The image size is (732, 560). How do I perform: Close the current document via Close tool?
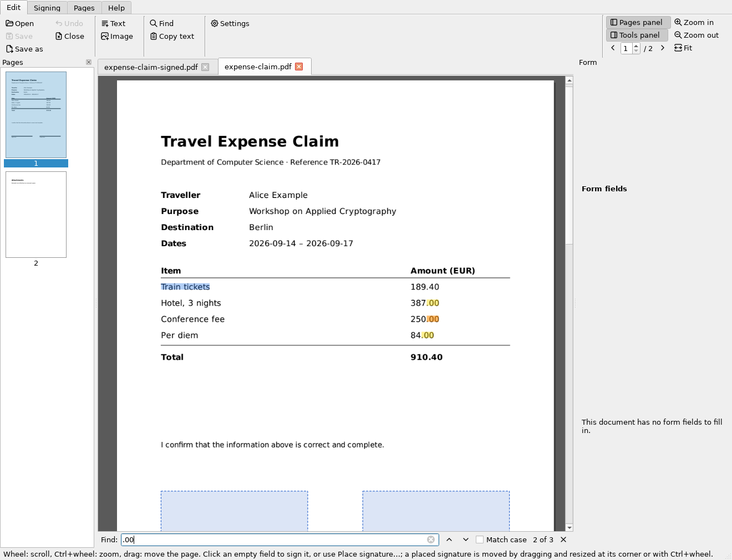70,36
